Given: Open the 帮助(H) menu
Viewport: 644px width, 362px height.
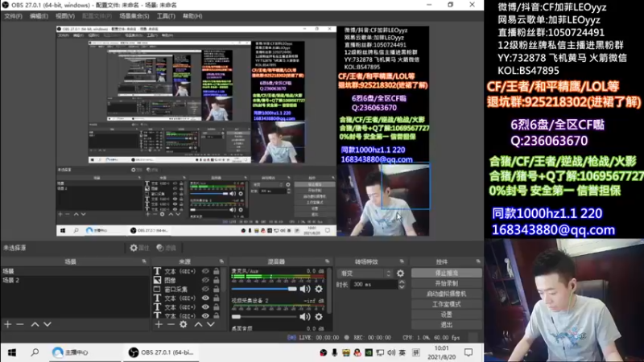Looking at the screenshot, I should pos(192,16).
